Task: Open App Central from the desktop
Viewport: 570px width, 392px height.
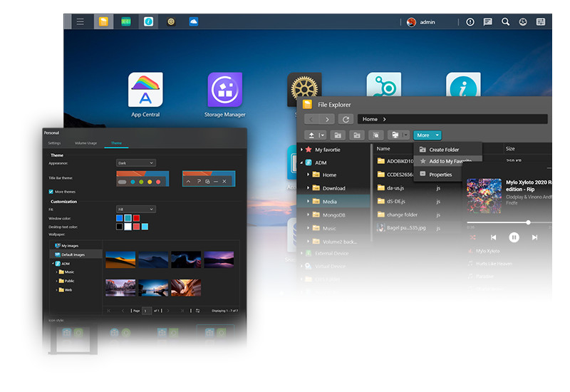Action: (145, 91)
